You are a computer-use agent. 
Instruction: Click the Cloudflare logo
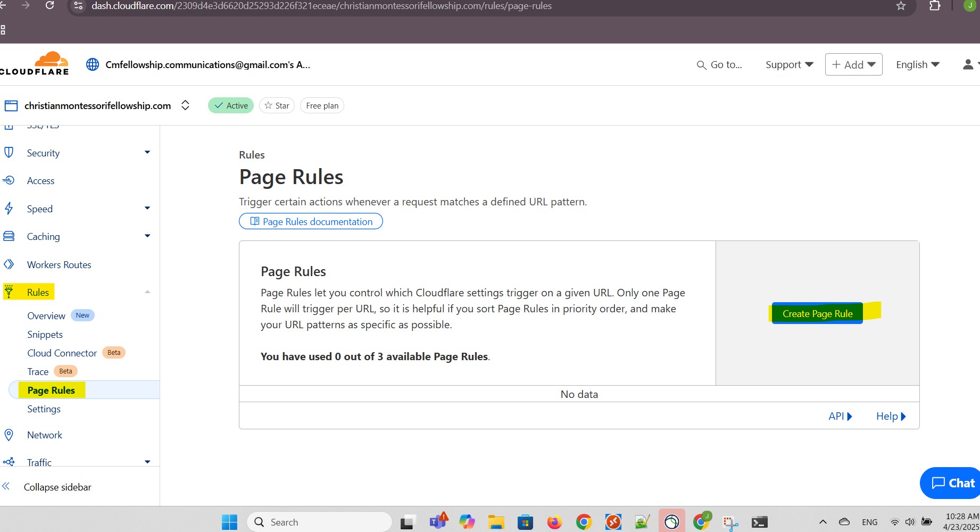click(34, 63)
